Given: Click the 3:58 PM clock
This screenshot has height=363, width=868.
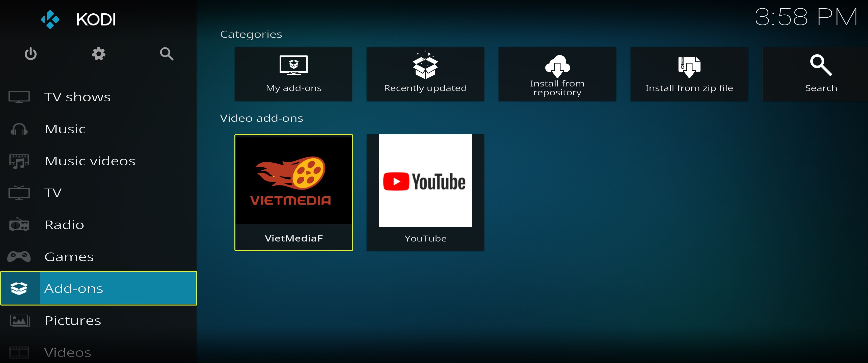Looking at the screenshot, I should [x=806, y=17].
